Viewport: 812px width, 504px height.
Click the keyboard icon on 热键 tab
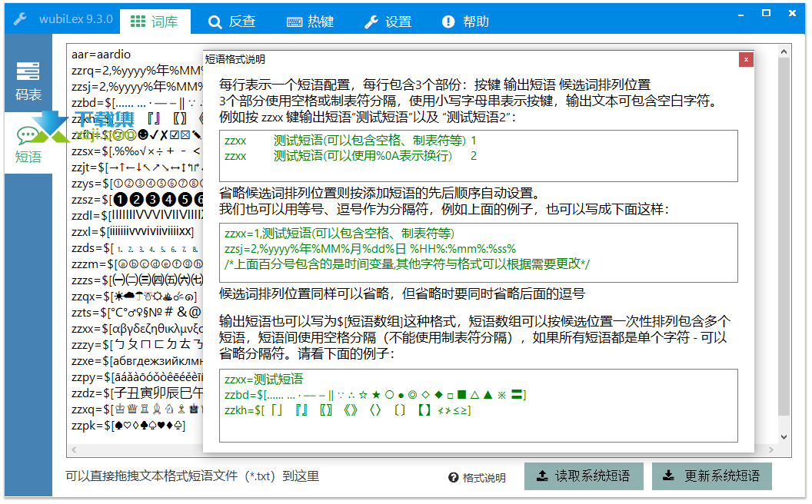pos(295,22)
